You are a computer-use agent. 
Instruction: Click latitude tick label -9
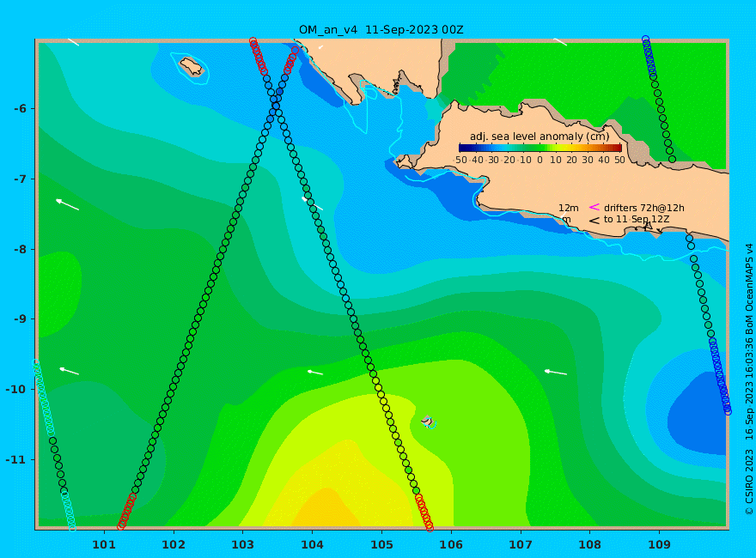pos(20,319)
